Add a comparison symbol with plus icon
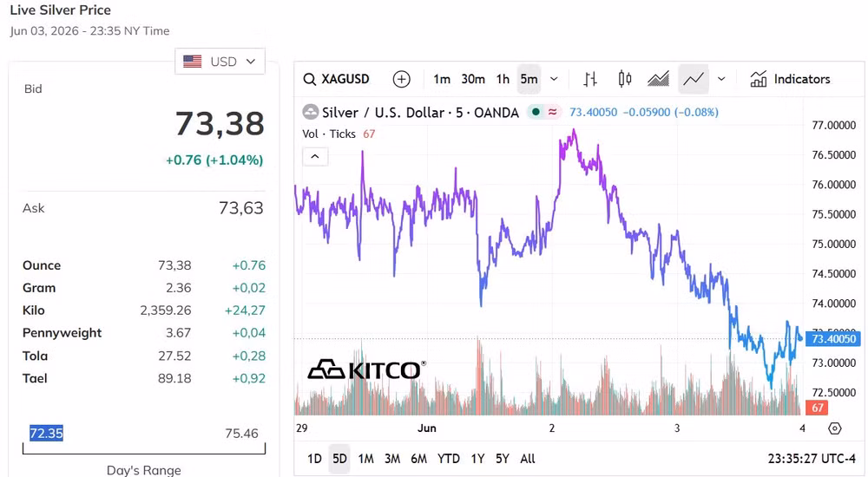This screenshot has height=477, width=868. pyautogui.click(x=401, y=79)
